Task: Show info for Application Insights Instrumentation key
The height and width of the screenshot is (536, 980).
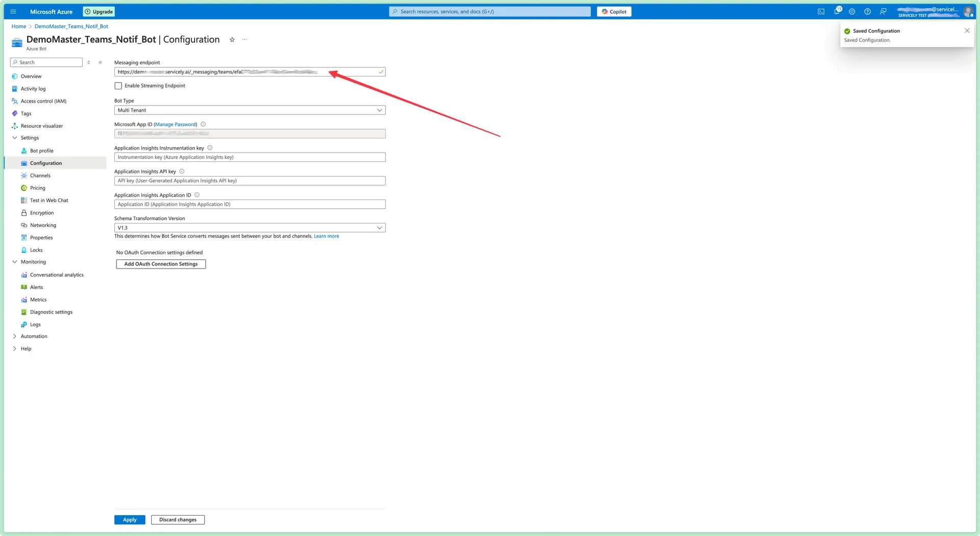Action: pyautogui.click(x=210, y=148)
